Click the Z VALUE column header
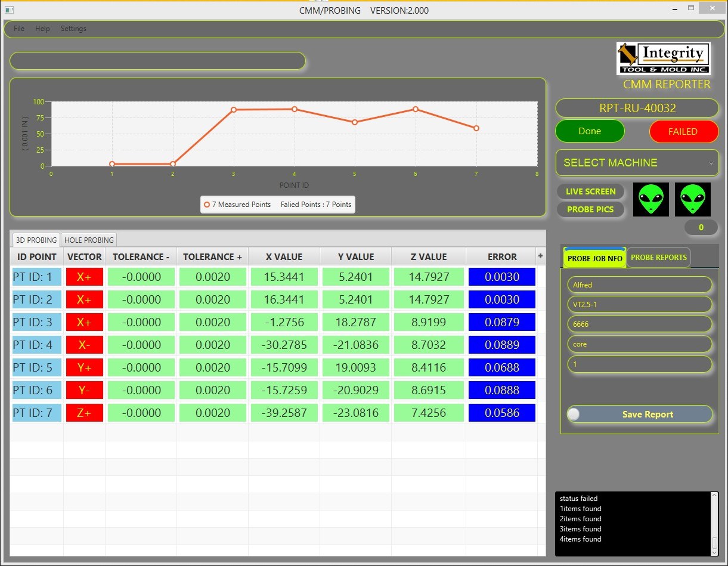This screenshot has height=566, width=728. pos(429,256)
